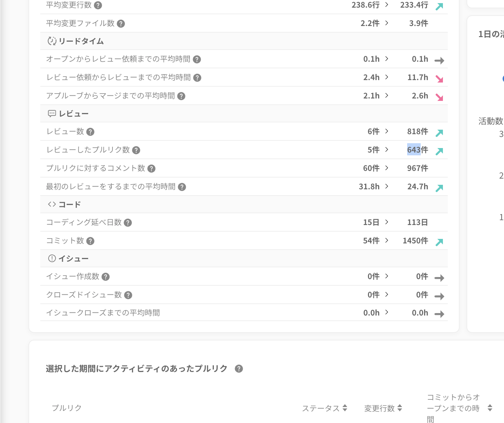This screenshot has height=423, width=504.
Task: Show help for イシュー作成数
Action: (x=106, y=277)
